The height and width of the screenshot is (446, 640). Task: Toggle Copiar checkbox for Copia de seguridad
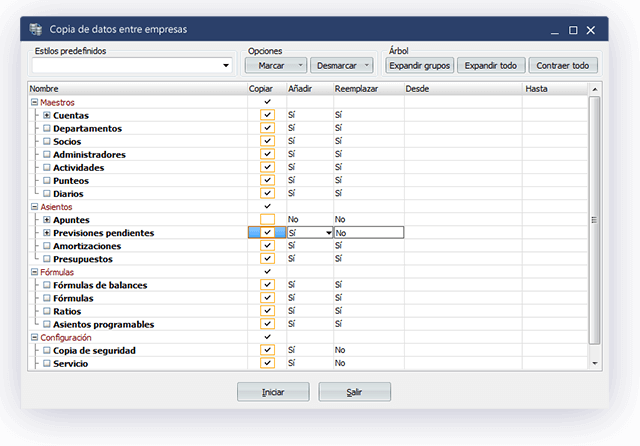coord(267,350)
